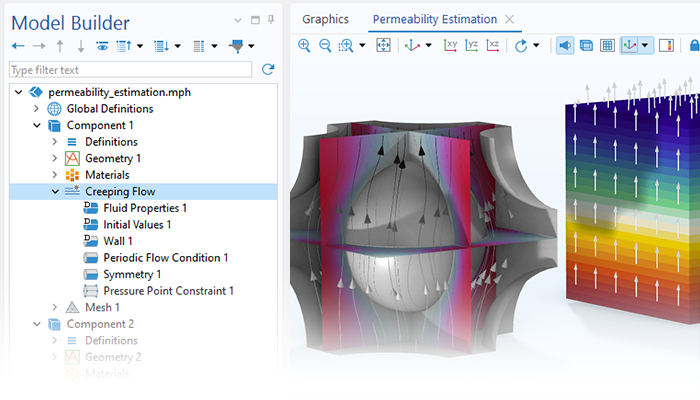The image size is (700, 400).
Task: Click the Previous Node back arrow
Action: (18, 46)
